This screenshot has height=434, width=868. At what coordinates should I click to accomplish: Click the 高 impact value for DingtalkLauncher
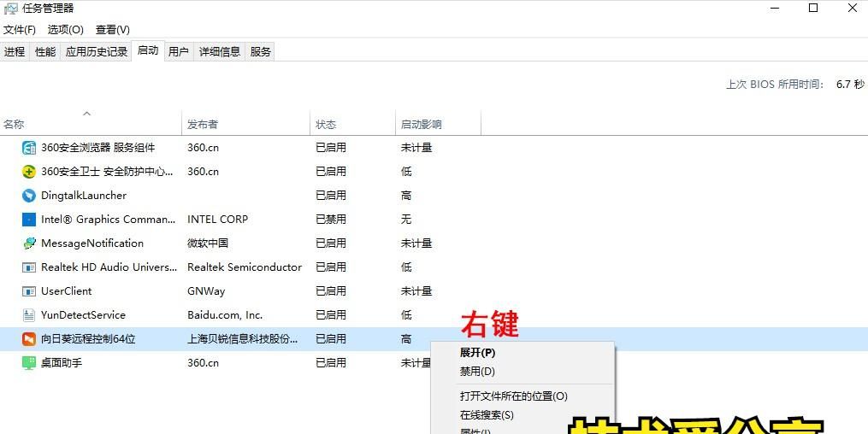406,195
